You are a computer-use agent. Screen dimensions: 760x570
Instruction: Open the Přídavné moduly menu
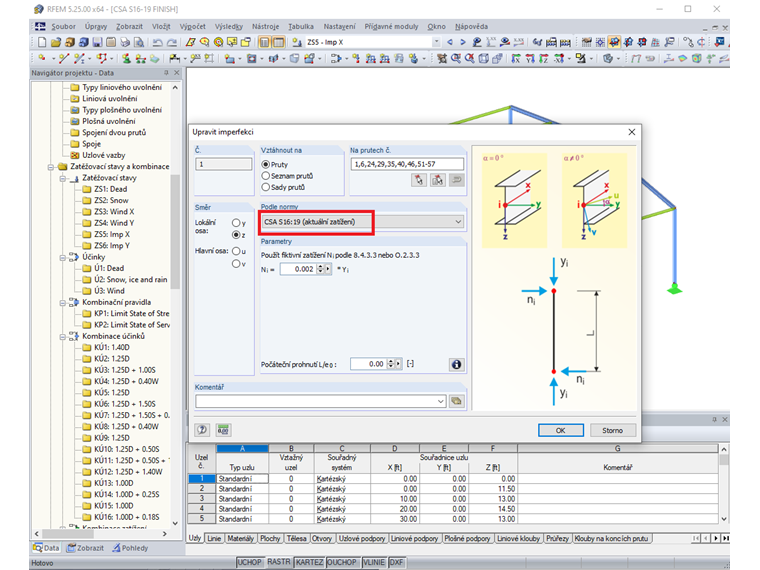(x=391, y=27)
